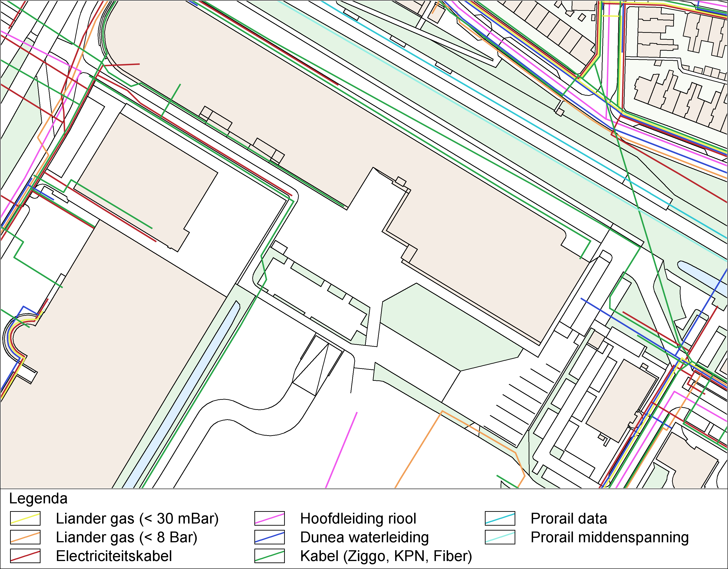Image resolution: width=728 pixels, height=569 pixels.
Task: Click the Dunea waterleiding blue legend swatch
Action: (x=270, y=537)
